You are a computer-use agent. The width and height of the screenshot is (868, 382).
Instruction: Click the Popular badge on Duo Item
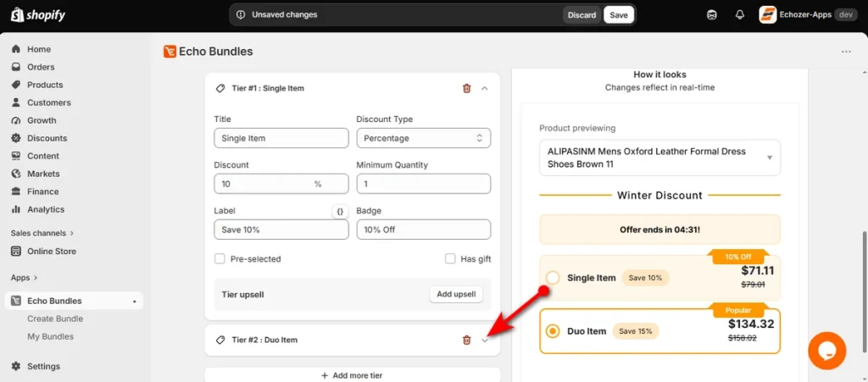(737, 310)
